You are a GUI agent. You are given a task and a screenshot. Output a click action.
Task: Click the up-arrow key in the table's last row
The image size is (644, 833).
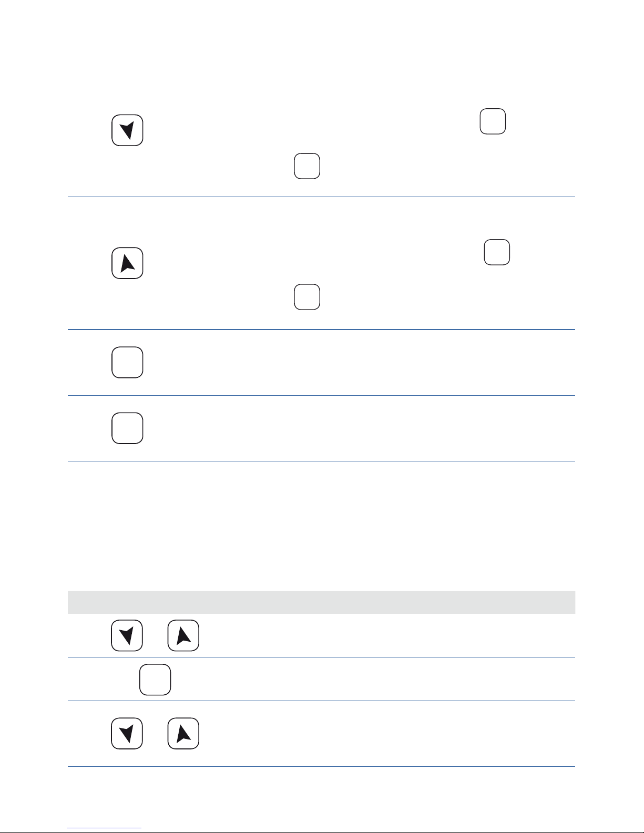click(183, 733)
